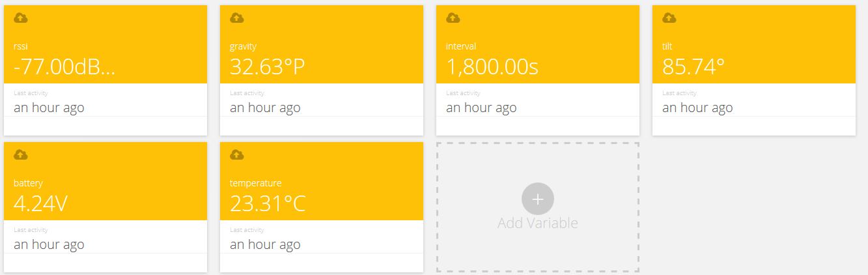Viewport: 868px width, 275px height.
Task: Click the temperature variable name label
Action: pos(255,183)
